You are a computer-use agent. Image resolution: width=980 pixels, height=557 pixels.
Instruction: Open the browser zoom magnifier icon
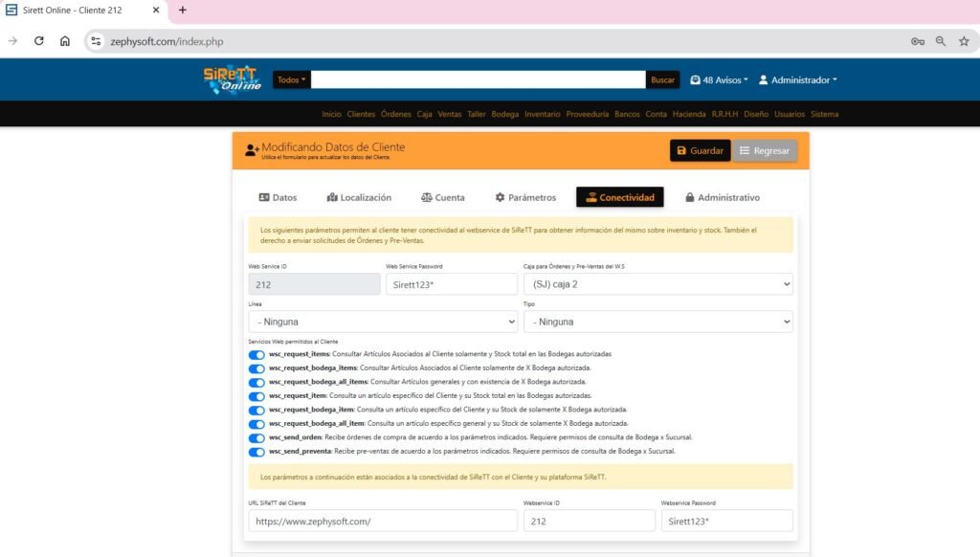click(941, 41)
